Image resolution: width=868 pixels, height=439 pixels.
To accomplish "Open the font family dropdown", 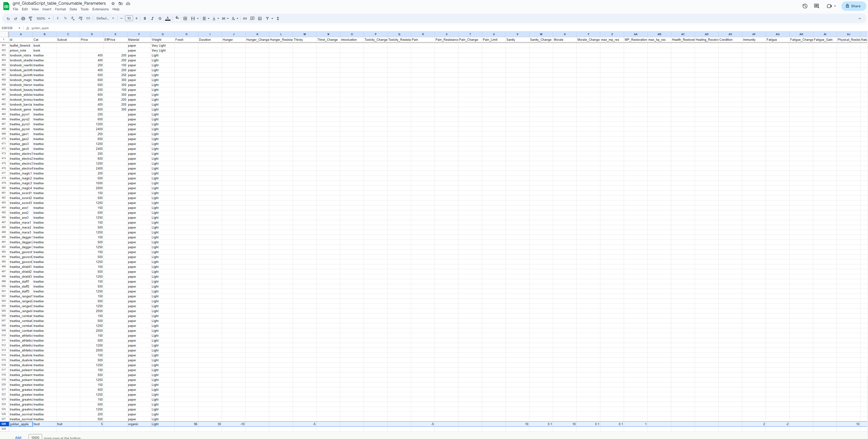I will [x=105, y=18].
